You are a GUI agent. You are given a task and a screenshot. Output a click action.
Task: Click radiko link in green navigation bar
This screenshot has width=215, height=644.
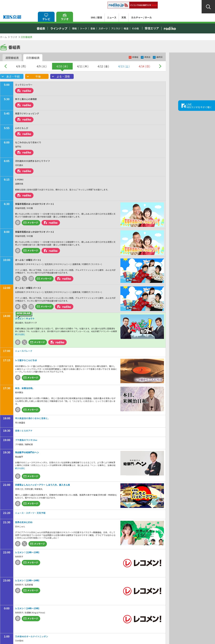tap(170, 28)
